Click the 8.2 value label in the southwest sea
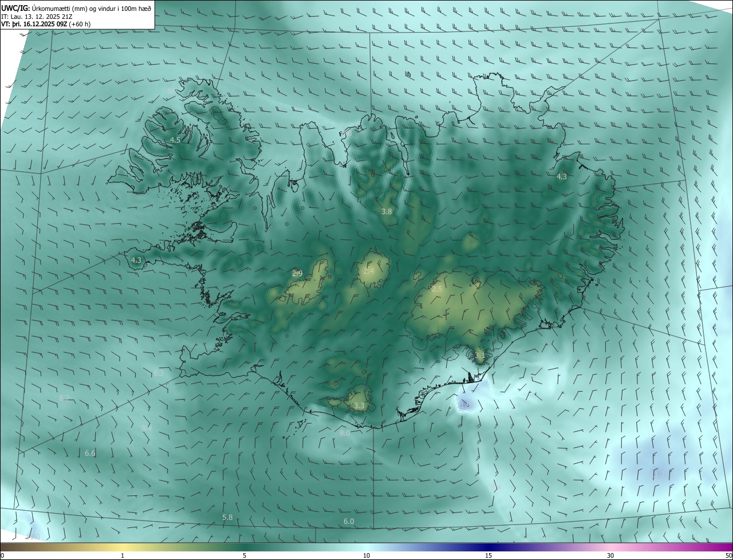The width and height of the screenshot is (733, 560). (64, 398)
